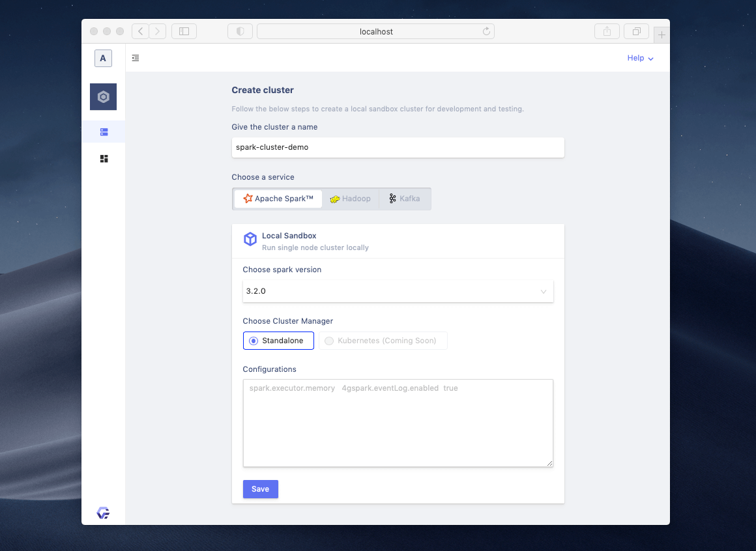
Task: Click the resize handle of Configurations textarea
Action: coord(549,463)
